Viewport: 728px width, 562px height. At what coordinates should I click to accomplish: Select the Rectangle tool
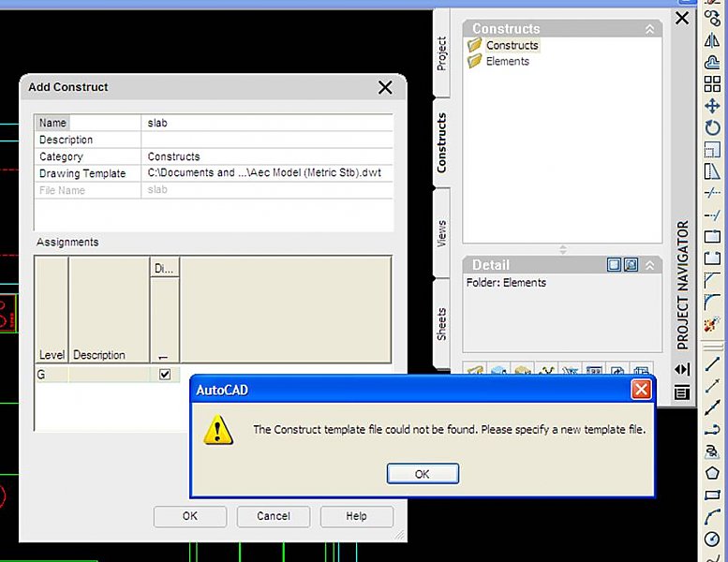[712, 495]
